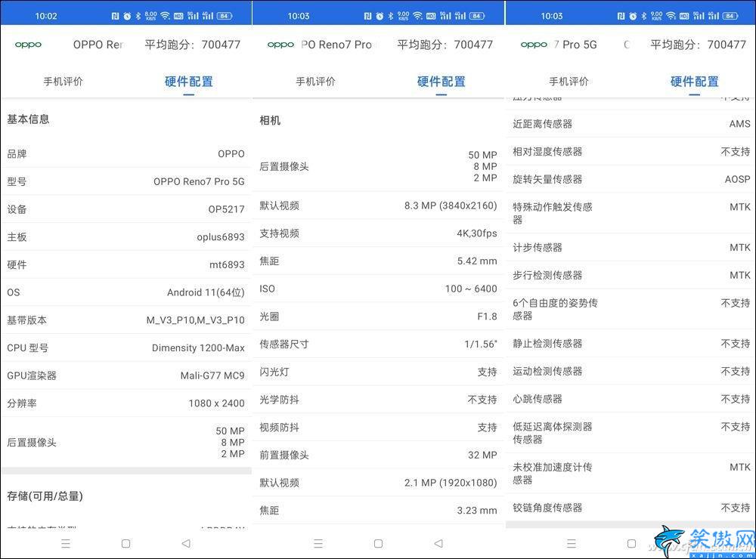Open recent apps menu icon in middle screen
Image resolution: width=756 pixels, height=559 pixels.
click(318, 544)
